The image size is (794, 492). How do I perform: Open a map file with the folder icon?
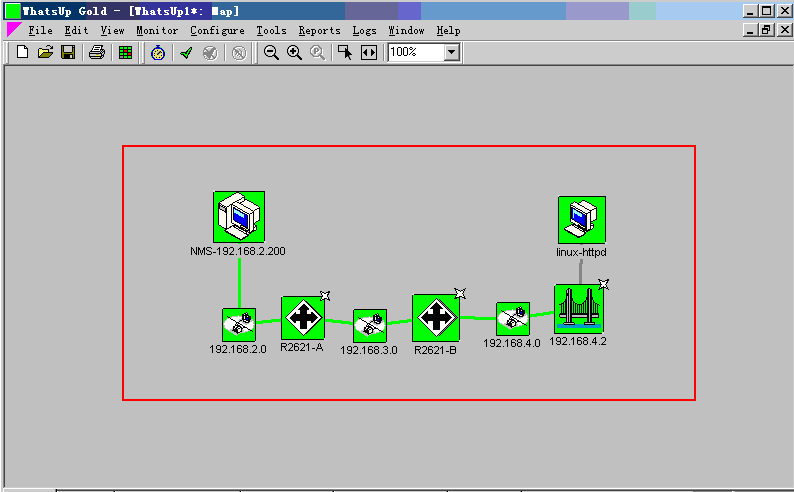click(x=45, y=52)
